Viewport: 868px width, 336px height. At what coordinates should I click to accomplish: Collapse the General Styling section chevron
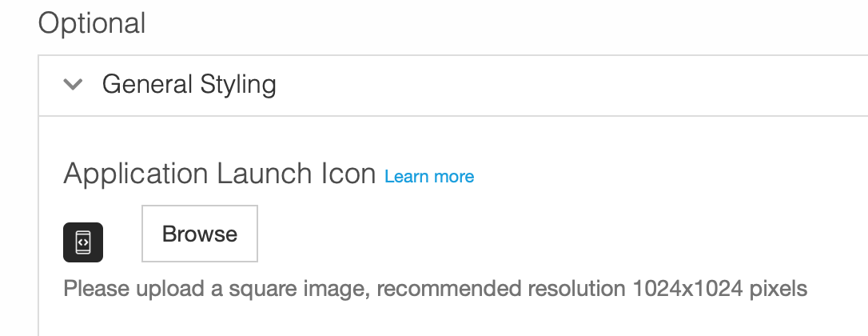point(73,85)
